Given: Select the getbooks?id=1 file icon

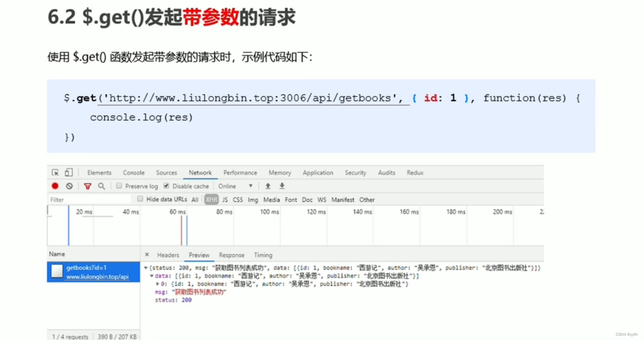Looking at the screenshot, I should [57, 271].
